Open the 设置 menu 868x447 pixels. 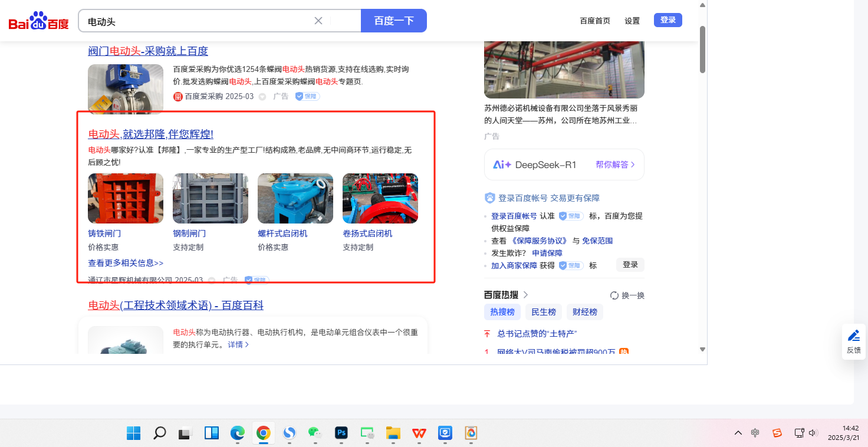coord(632,21)
